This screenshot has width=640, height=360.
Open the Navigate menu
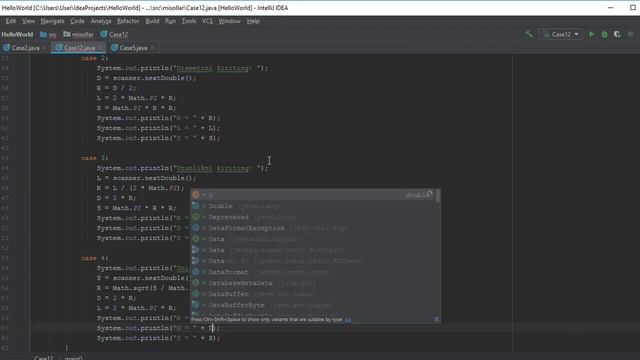tap(52, 21)
